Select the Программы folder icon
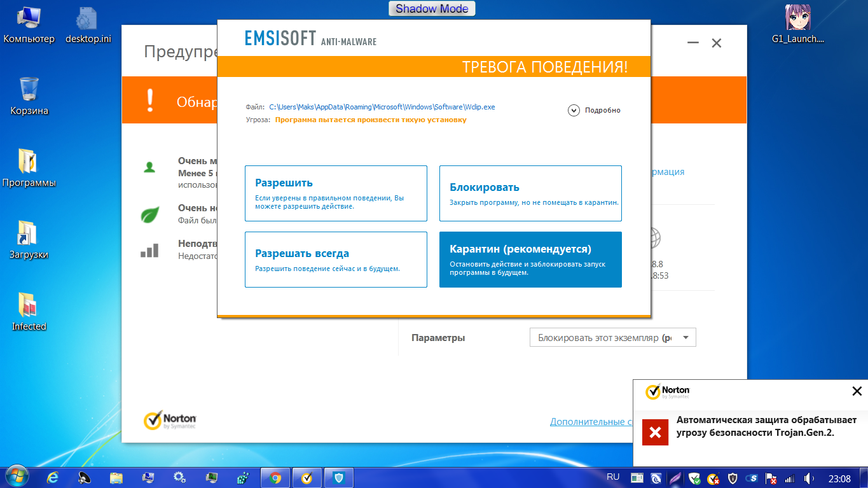 [x=29, y=169]
